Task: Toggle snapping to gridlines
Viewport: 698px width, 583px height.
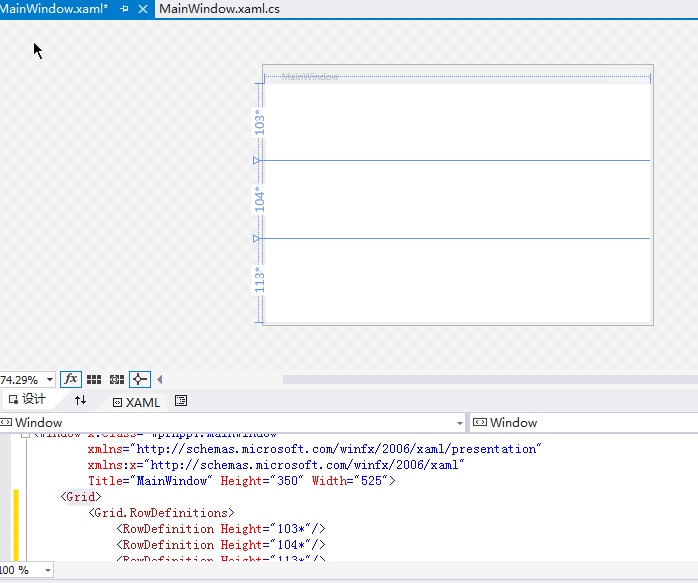Action: (117, 379)
